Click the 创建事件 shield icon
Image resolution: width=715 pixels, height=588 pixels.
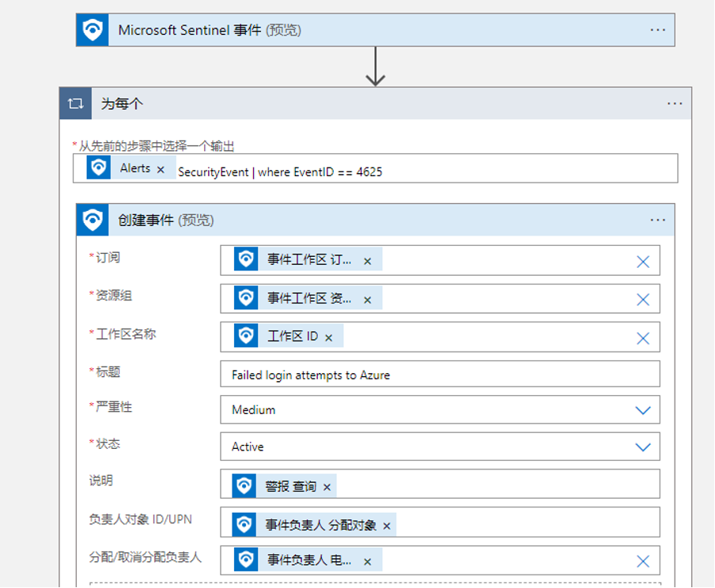click(93, 220)
